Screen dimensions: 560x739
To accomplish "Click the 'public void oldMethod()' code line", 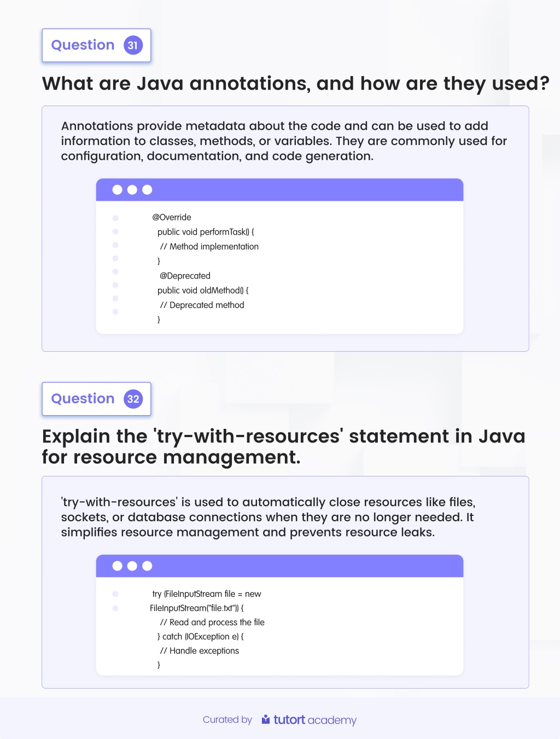I will pyautogui.click(x=203, y=290).
